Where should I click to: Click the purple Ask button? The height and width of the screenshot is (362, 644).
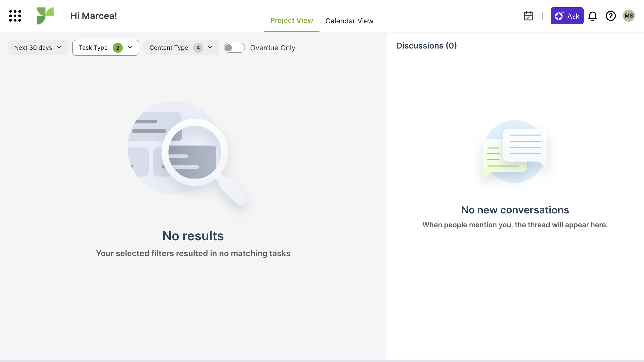573,16
